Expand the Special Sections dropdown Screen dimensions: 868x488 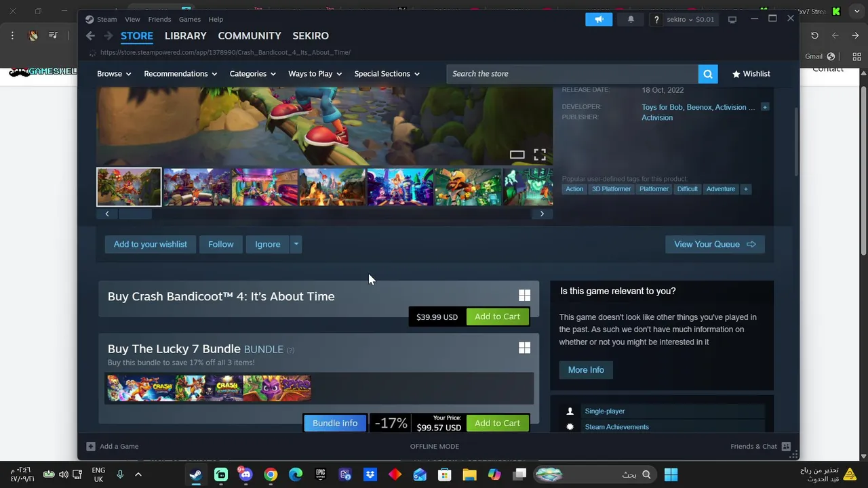point(387,74)
